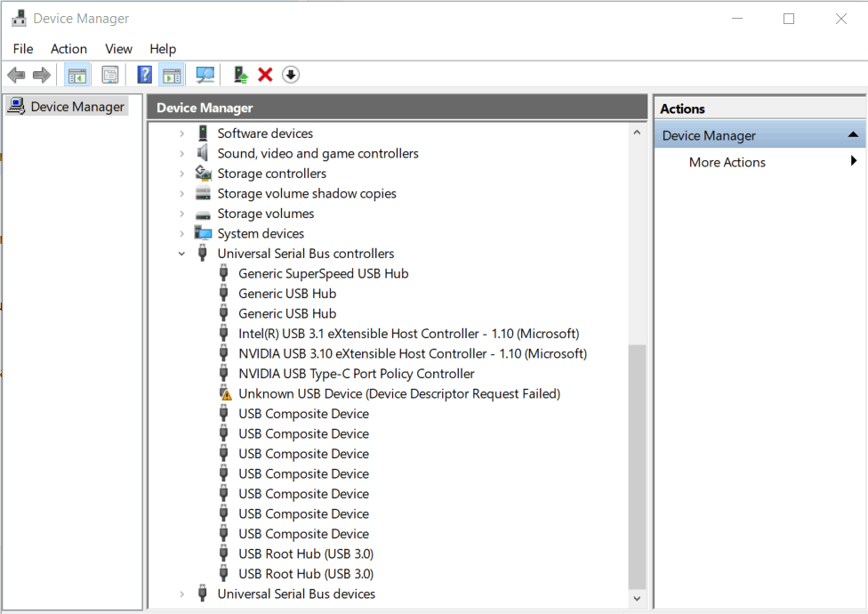Open the More Actions submenu arrow

click(854, 160)
